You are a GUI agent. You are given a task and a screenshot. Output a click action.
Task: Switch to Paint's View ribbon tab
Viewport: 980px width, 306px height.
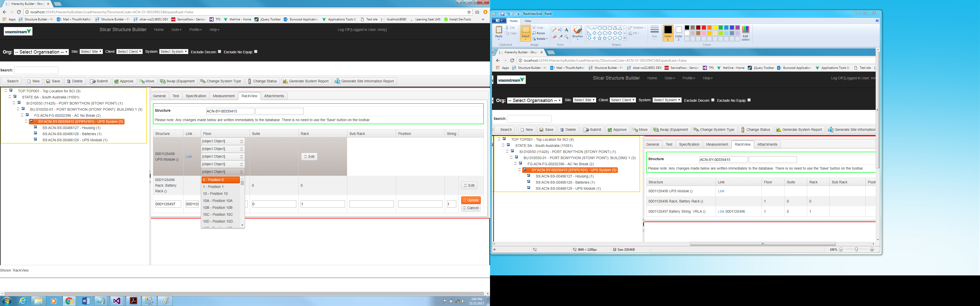(528, 21)
